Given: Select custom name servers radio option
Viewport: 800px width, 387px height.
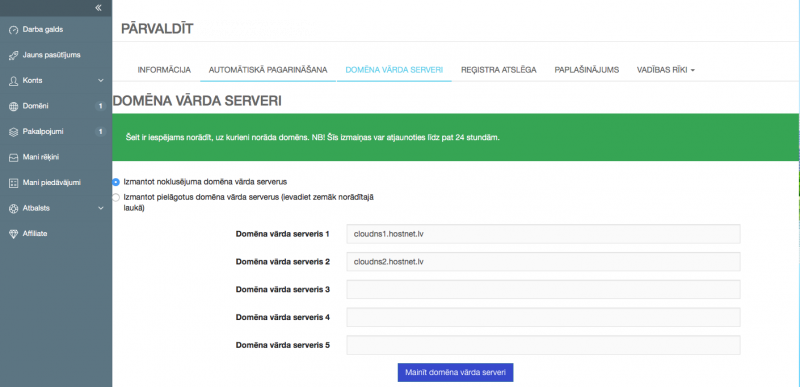Looking at the screenshot, I should click(116, 197).
